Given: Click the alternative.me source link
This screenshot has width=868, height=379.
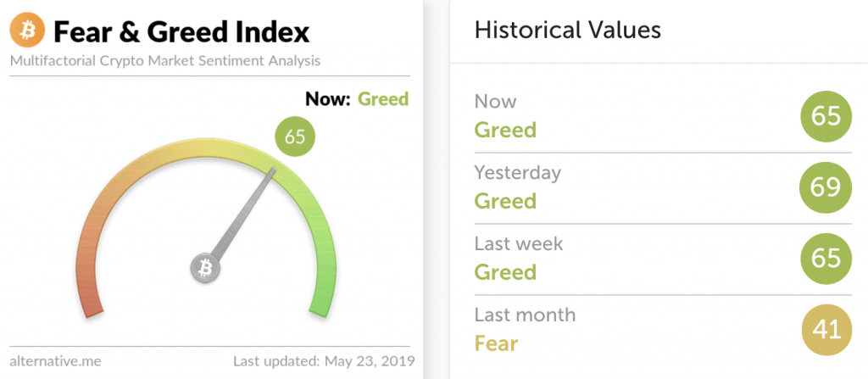Looking at the screenshot, I should pyautogui.click(x=56, y=361).
